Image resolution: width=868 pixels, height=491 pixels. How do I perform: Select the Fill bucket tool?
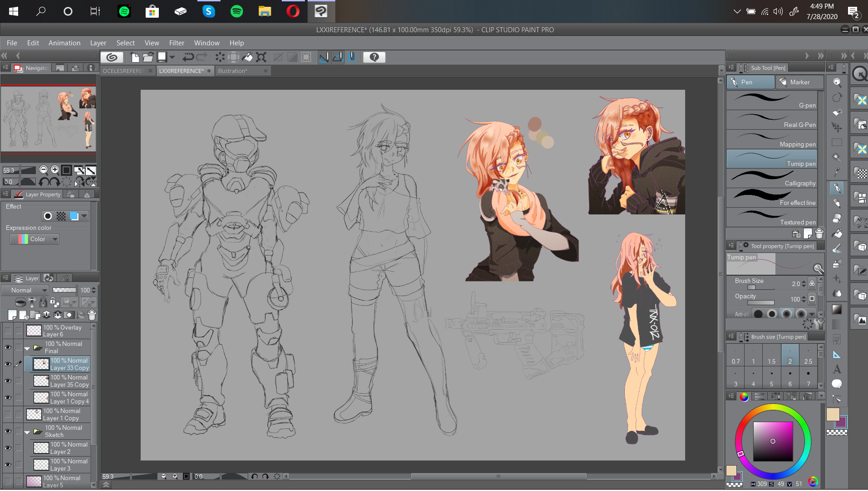click(x=837, y=233)
